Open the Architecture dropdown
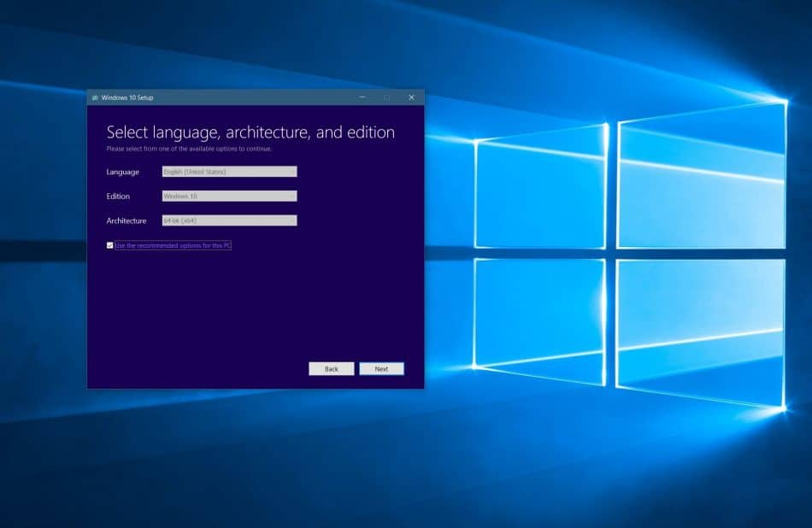The width and height of the screenshot is (812, 528). (x=229, y=220)
